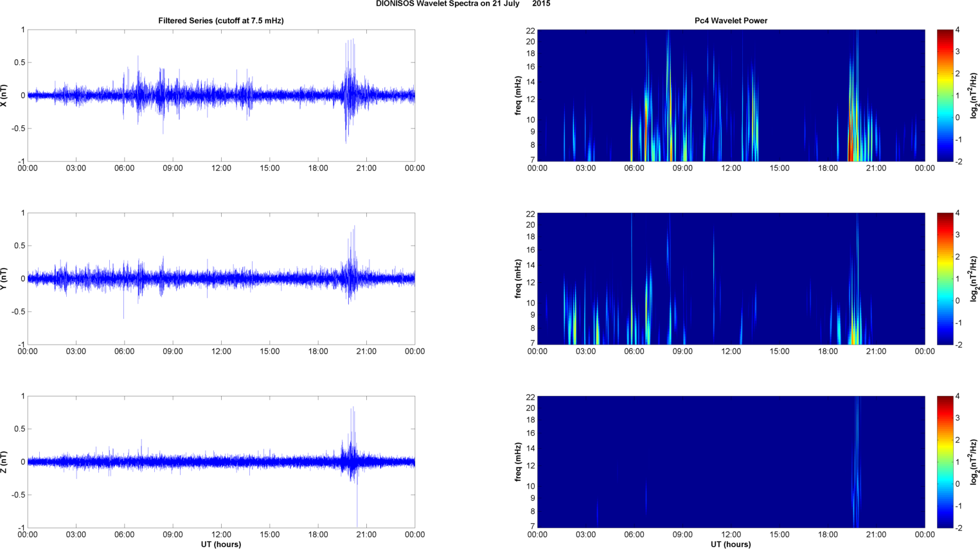Click the '-2' value on the bottom colorbar
980x549 pixels.
tap(958, 528)
